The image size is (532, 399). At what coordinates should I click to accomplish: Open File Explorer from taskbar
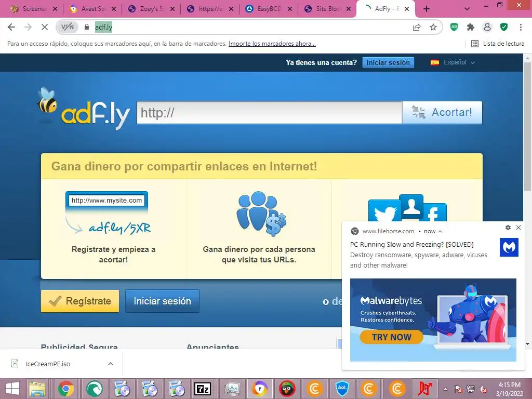37,389
